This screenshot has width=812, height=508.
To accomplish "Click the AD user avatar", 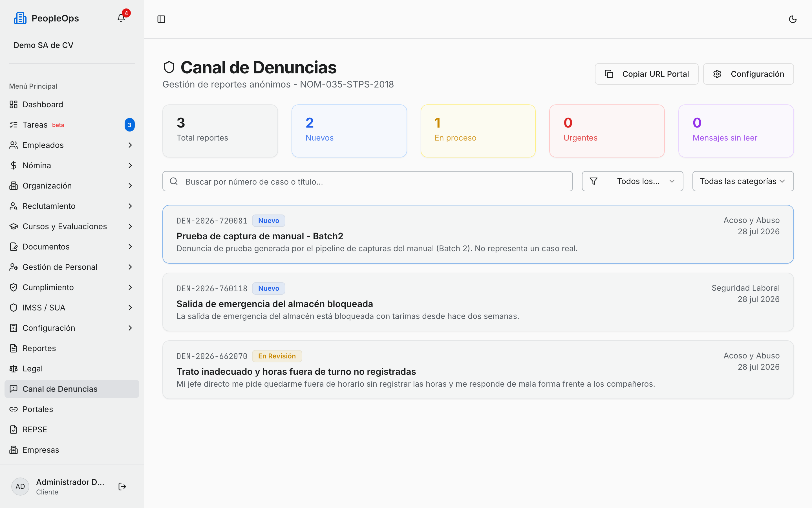I will (20, 487).
